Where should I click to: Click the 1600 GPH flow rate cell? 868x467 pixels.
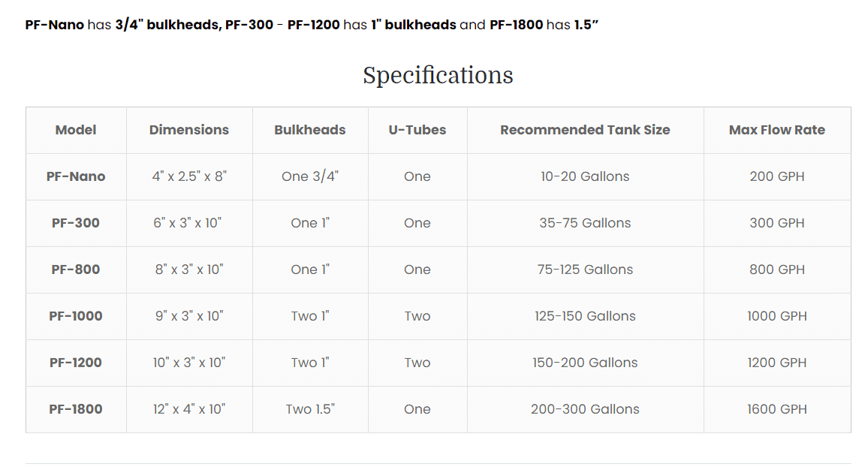(x=777, y=409)
